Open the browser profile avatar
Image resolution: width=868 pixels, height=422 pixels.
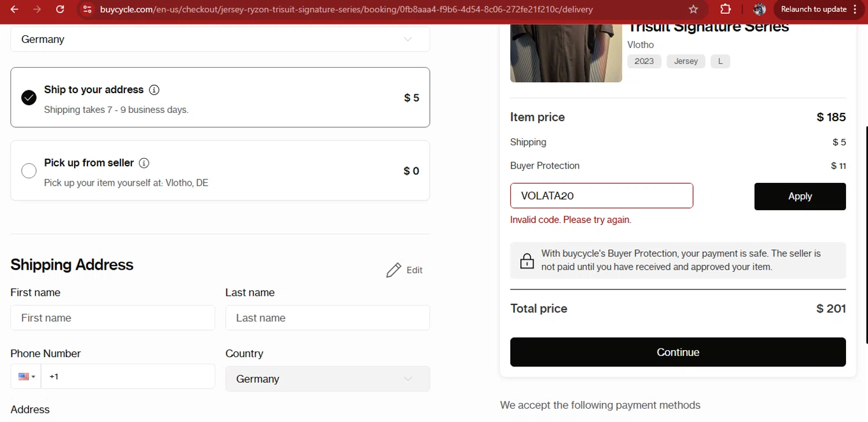pyautogui.click(x=760, y=9)
